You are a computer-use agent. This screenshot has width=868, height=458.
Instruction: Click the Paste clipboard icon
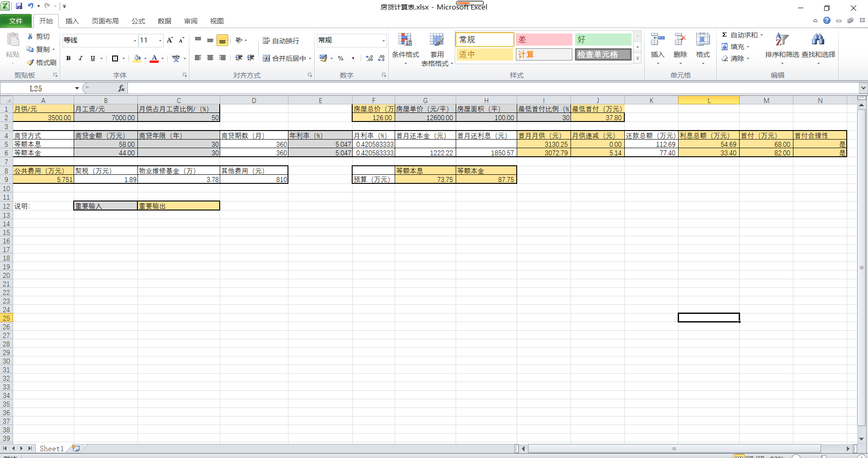(13, 40)
